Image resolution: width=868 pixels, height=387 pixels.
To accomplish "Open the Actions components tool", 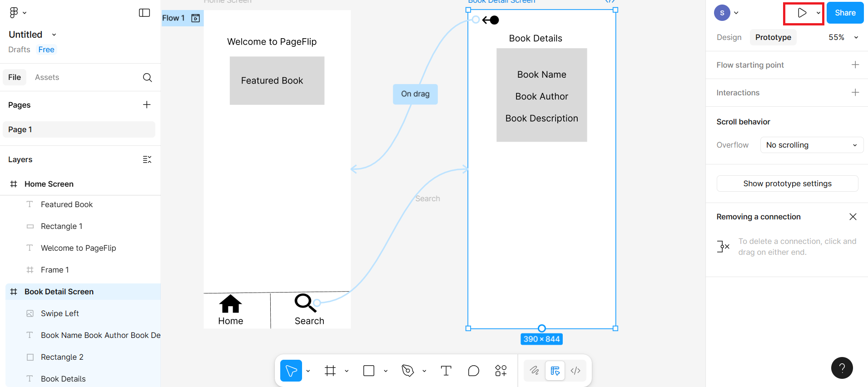I will tap(501, 371).
